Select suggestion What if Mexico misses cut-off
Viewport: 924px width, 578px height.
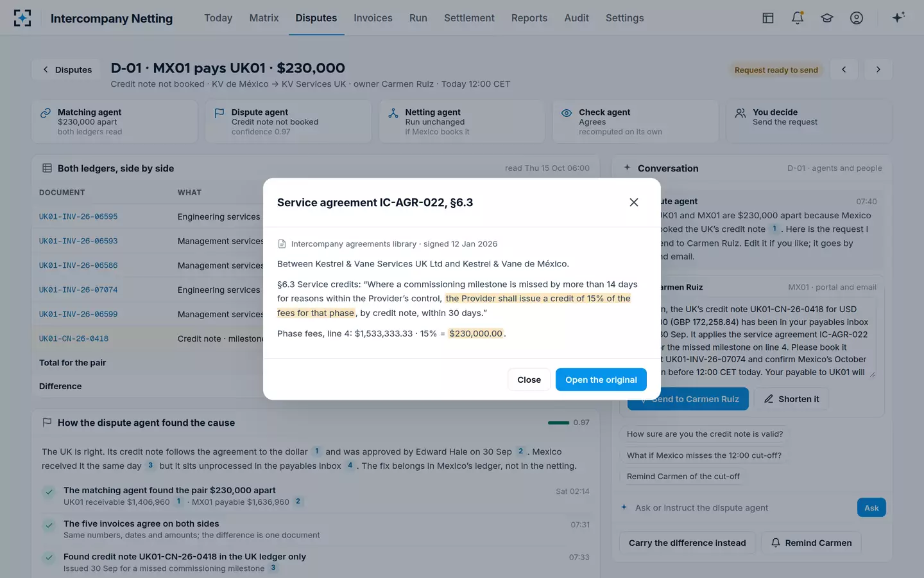(704, 455)
